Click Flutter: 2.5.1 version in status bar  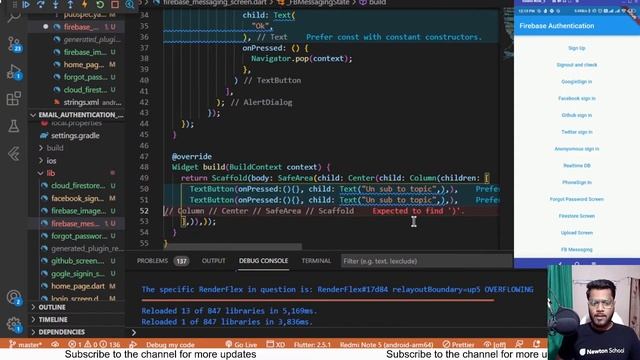click(312, 344)
